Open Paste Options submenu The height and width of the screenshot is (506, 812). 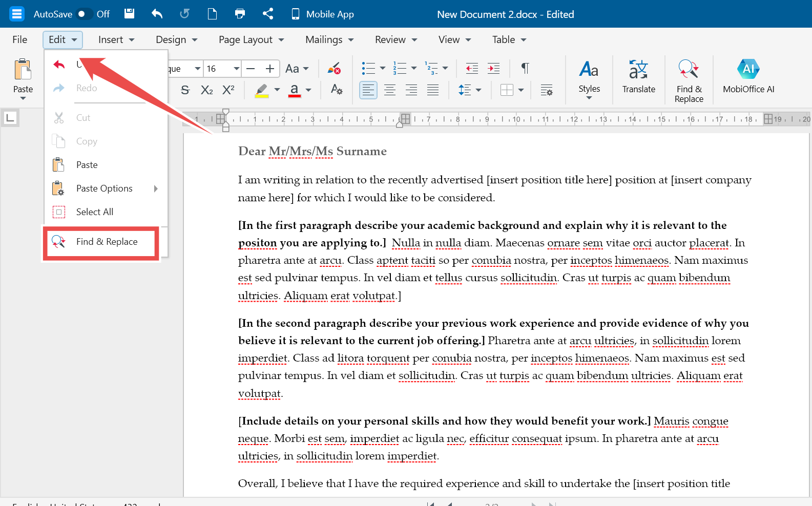click(106, 188)
